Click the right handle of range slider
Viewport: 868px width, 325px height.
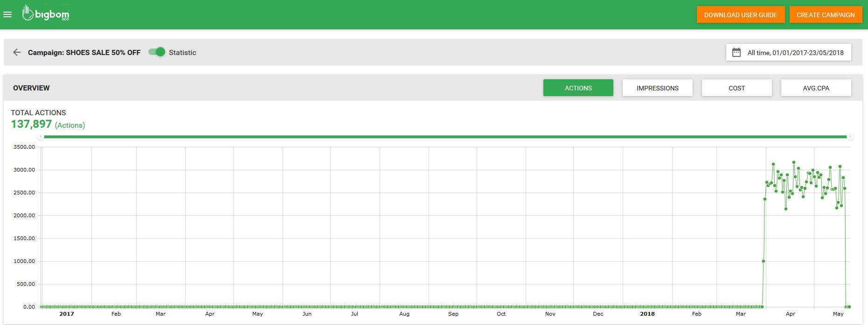click(850, 137)
